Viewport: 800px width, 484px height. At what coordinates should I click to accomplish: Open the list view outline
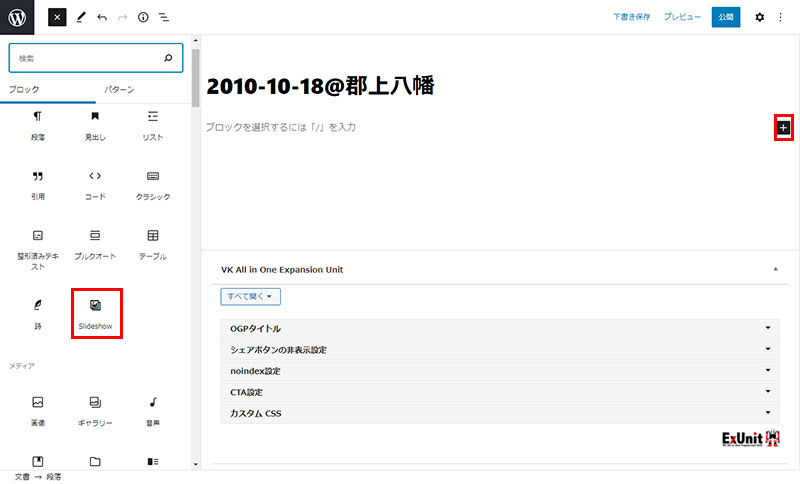coord(164,17)
